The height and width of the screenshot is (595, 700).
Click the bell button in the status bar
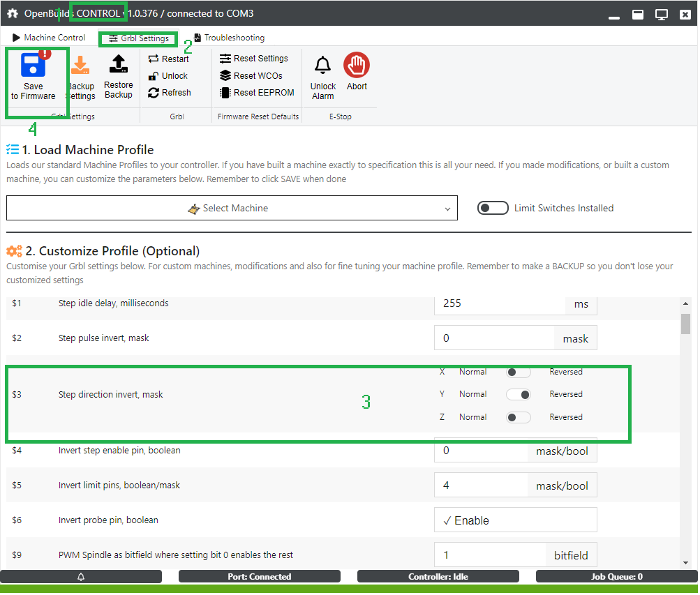pyautogui.click(x=81, y=577)
